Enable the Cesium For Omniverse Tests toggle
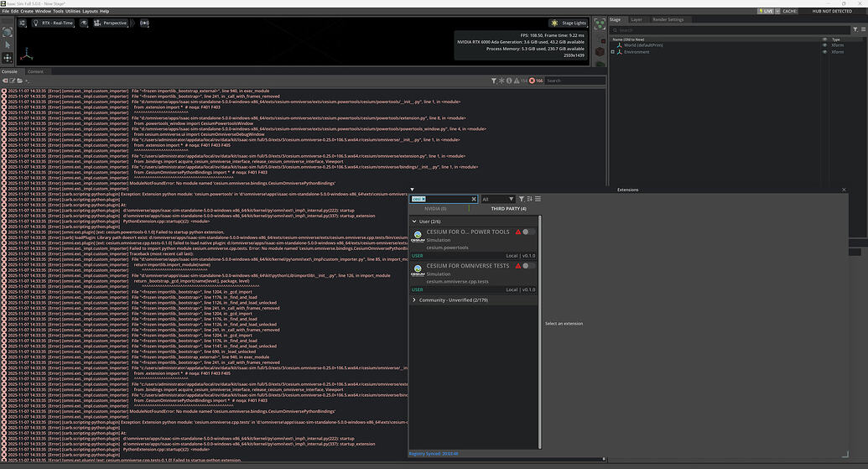 (x=528, y=266)
